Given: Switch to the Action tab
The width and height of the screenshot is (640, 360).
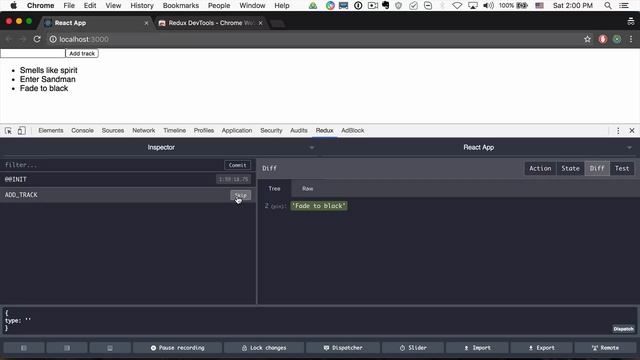Looking at the screenshot, I should pos(540,168).
